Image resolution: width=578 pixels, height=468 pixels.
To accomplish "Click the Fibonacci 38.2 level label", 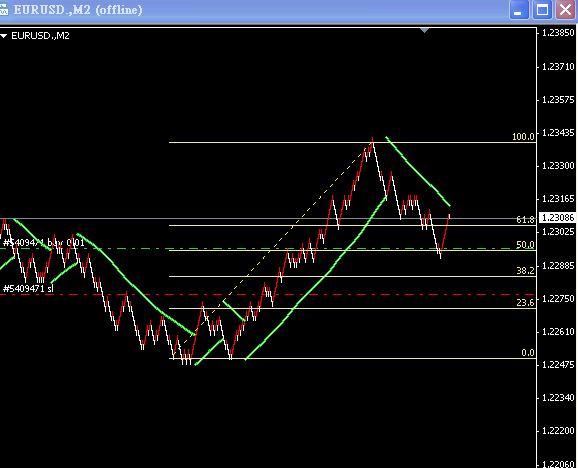I will (525, 271).
